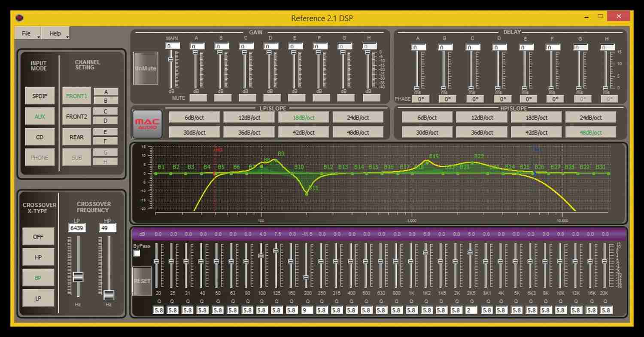Viewport: 644px width, 337px height.
Task: Click the phase 0° box for channel A
Action: pyautogui.click(x=421, y=99)
